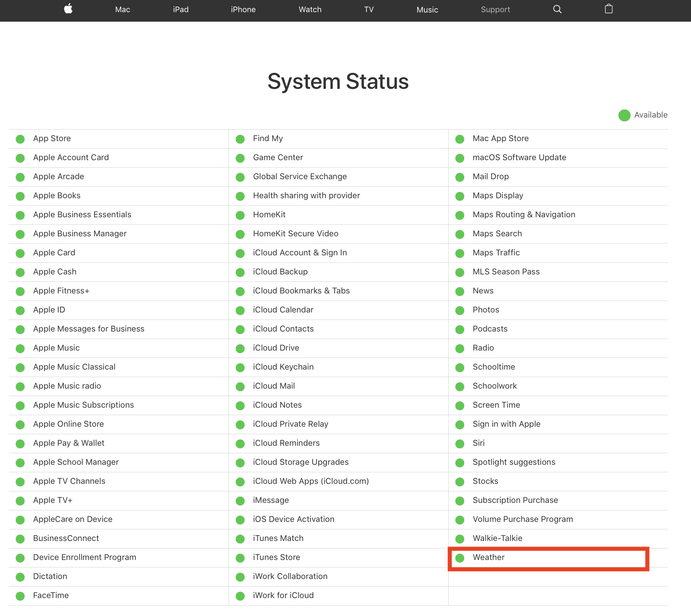
Task: Click the green status dot next to App Store
Action: coord(20,139)
